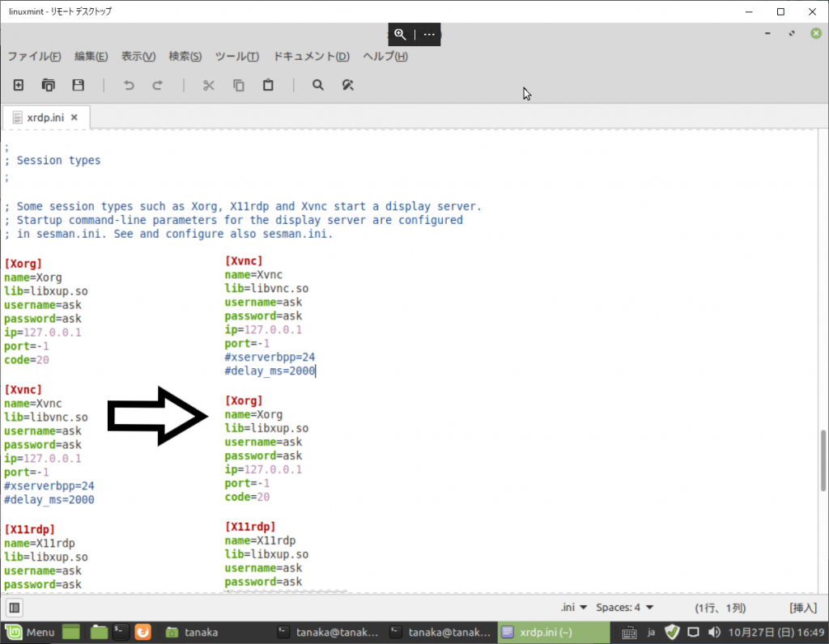
Task: Cut selection with the scissors icon
Action: 209,85
